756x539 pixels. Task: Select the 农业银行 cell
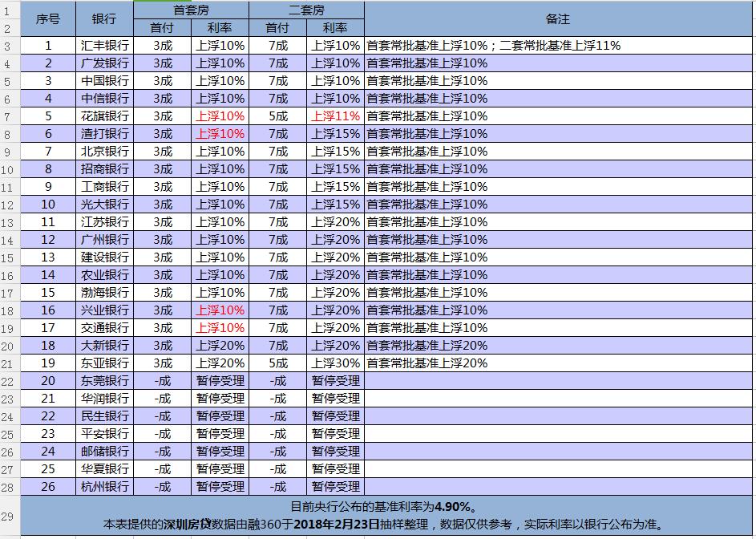[x=104, y=274]
